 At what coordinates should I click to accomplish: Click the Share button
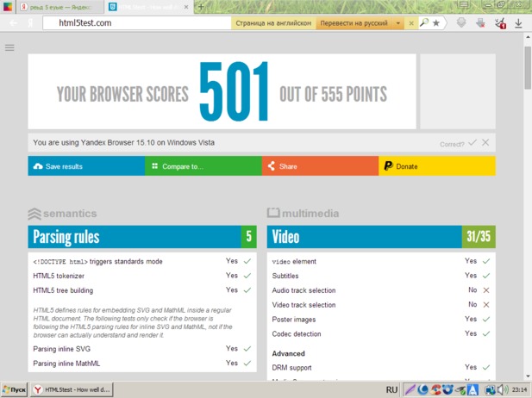[320, 166]
